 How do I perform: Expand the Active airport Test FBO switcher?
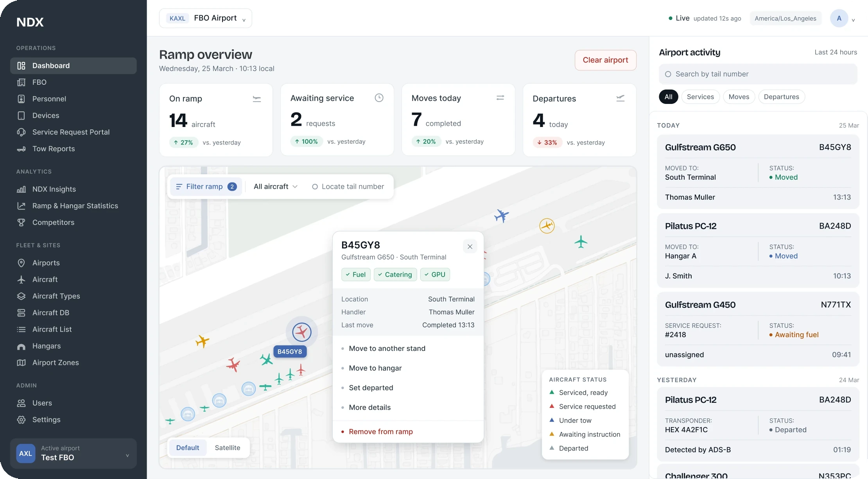(74, 453)
